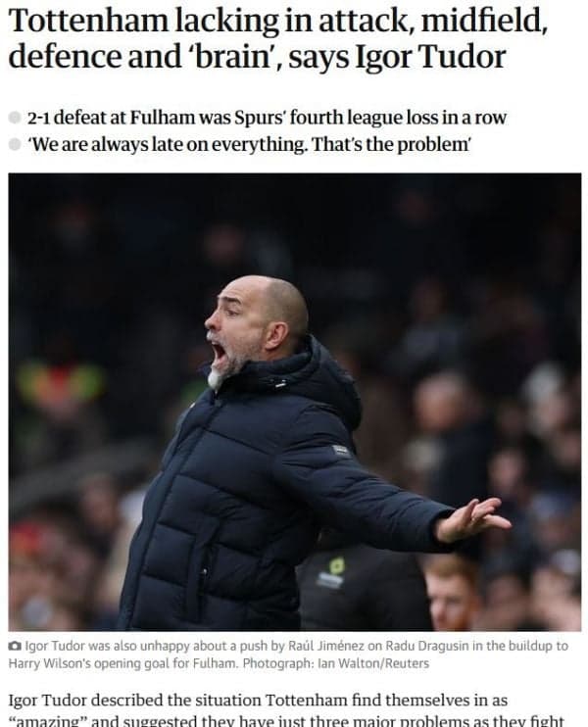Click the 'We are always late on everything' quote
Viewport: 588px width, 727px height.
249,145
